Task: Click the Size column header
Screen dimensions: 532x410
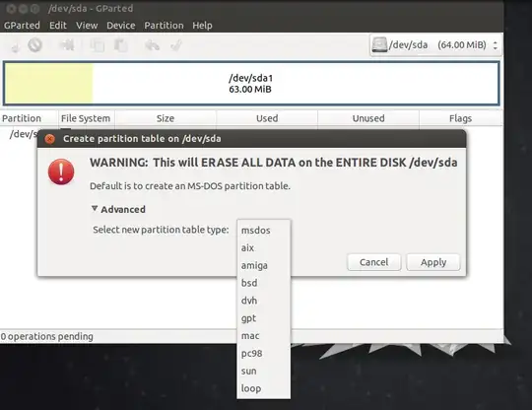Action: [x=166, y=118]
